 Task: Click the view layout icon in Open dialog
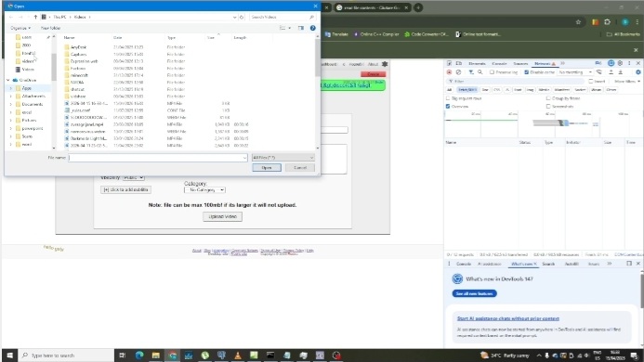click(x=283, y=28)
